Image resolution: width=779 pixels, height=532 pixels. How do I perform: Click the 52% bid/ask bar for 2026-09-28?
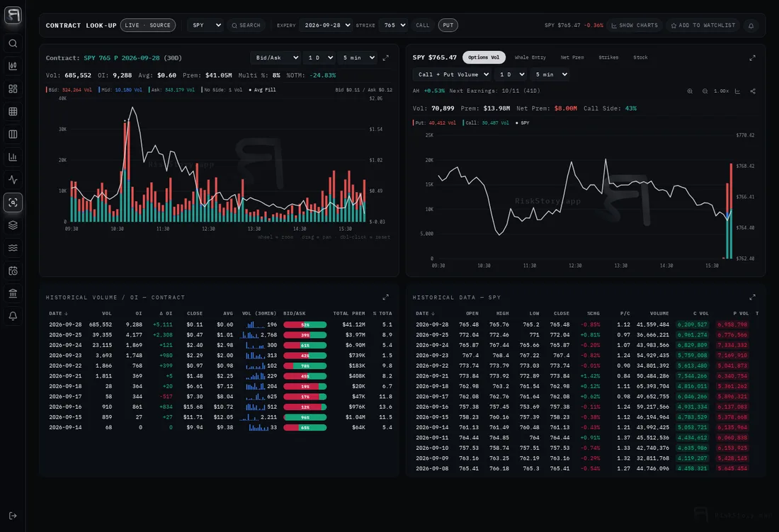(x=305, y=325)
